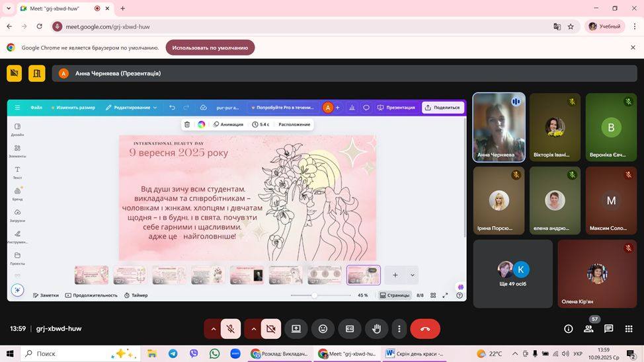Toggle the muted microphone button
Image resolution: width=644 pixels, height=362 pixels.
click(x=231, y=328)
